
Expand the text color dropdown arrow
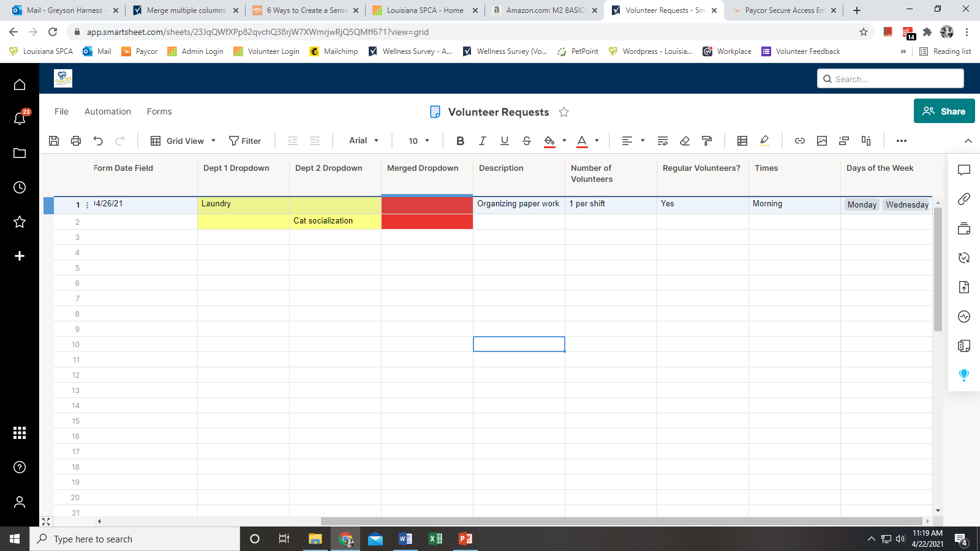pyautogui.click(x=597, y=141)
